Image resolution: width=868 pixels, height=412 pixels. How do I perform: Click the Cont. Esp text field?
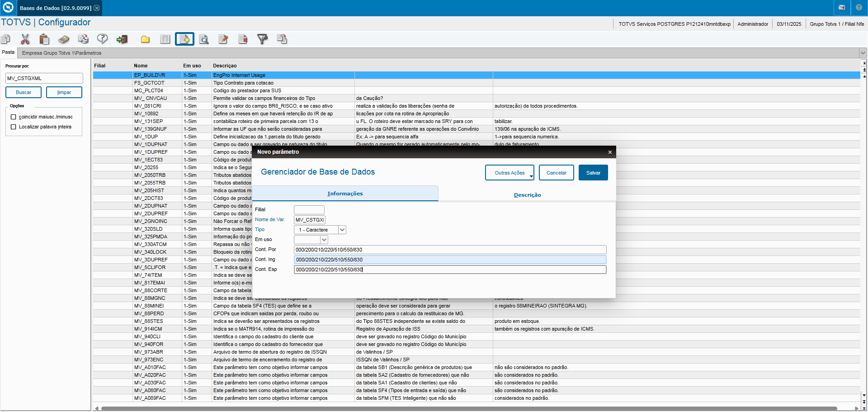point(450,270)
